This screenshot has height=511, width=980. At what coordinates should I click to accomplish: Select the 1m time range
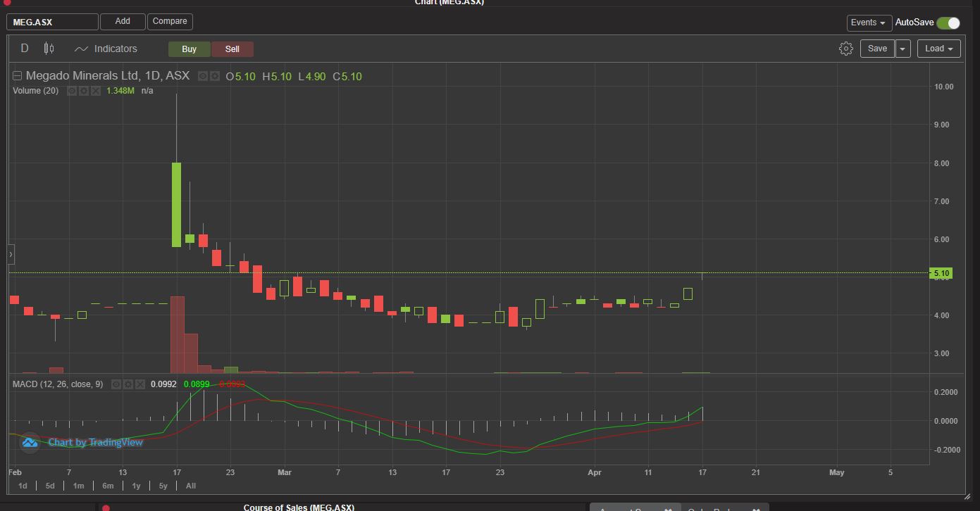point(78,486)
